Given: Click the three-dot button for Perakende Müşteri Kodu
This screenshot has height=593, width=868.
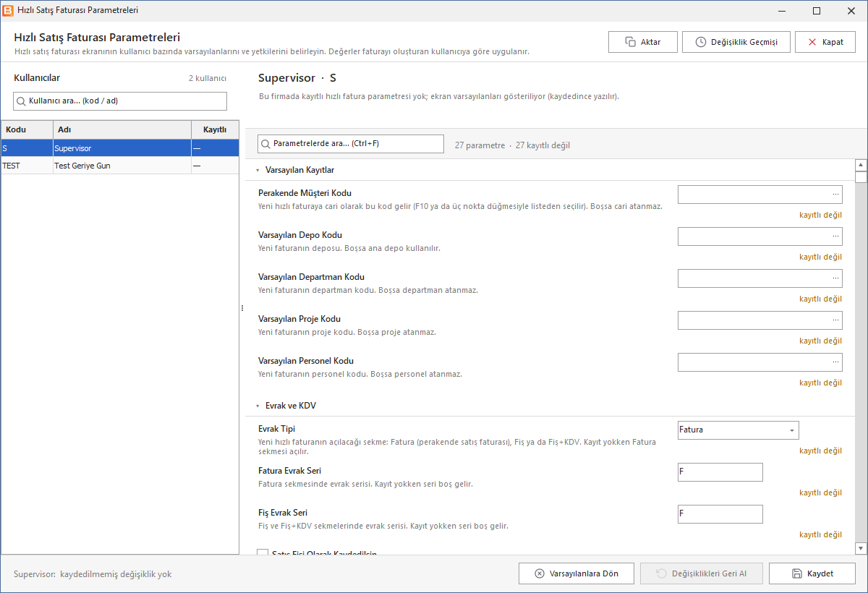Looking at the screenshot, I should coord(836,195).
